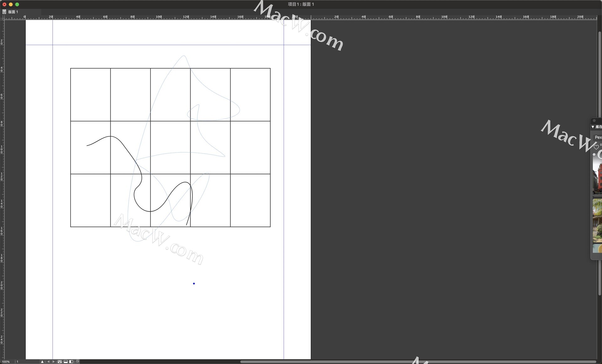Click the layout document icon beside 版面 1

4,12
